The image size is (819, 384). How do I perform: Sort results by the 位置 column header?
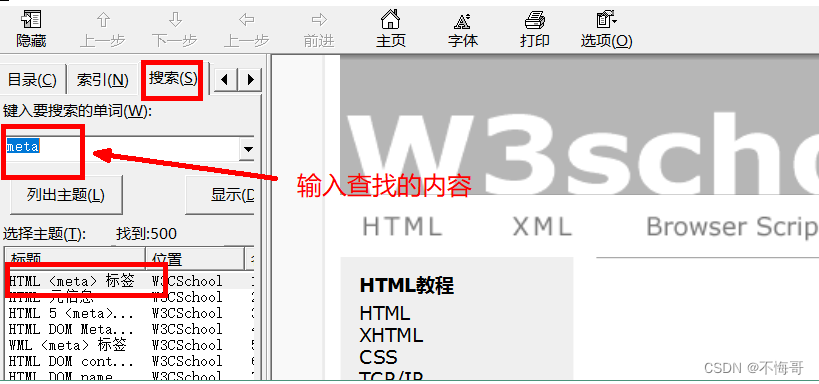[195, 260]
